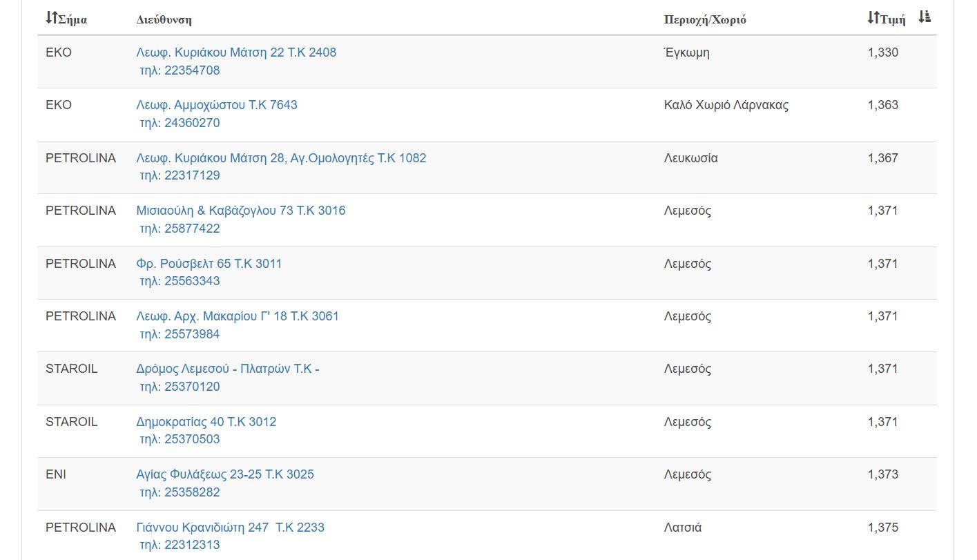Image resolution: width=977 pixels, height=560 pixels.
Task: Click the ENI brand cell
Action: [x=56, y=474]
